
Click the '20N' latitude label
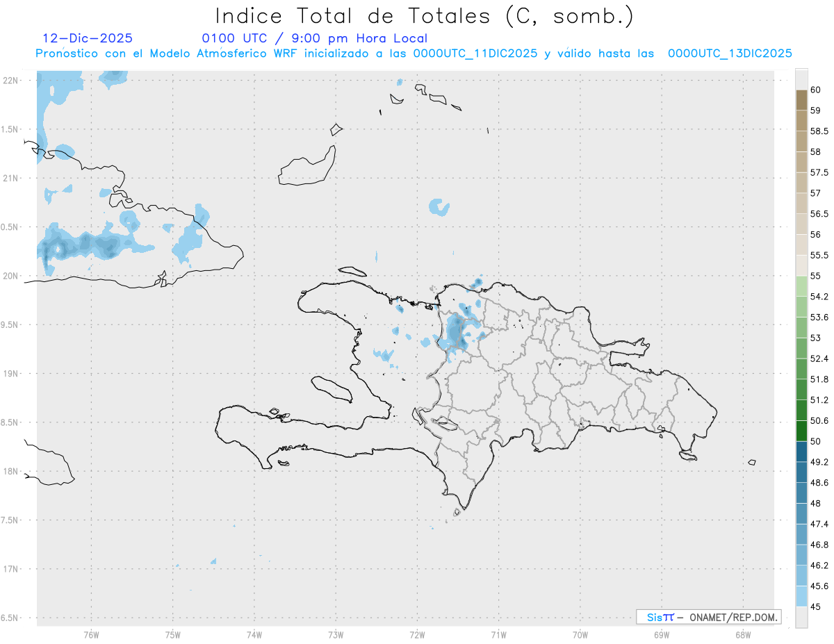(10, 276)
